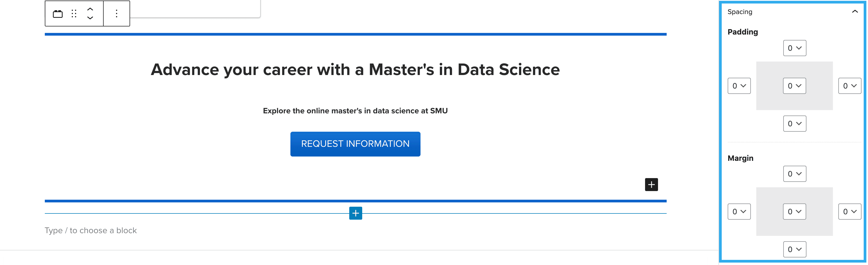Image resolution: width=868 pixels, height=265 pixels.
Task: Click the blue plus inserter between blocks
Action: click(355, 213)
